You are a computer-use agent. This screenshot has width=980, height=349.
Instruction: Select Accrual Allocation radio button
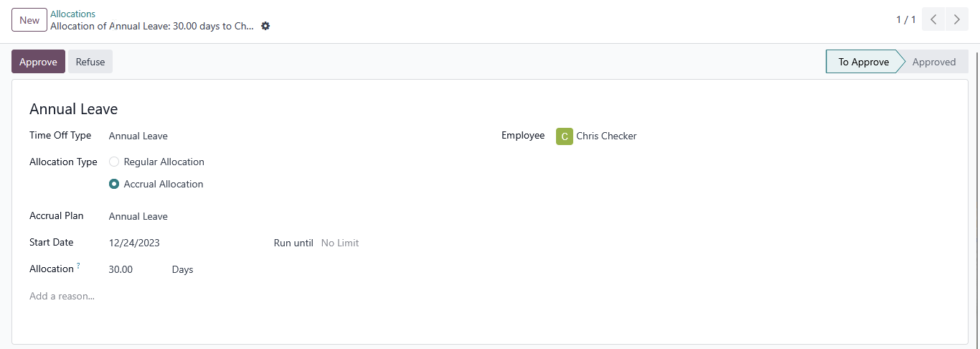[114, 184]
